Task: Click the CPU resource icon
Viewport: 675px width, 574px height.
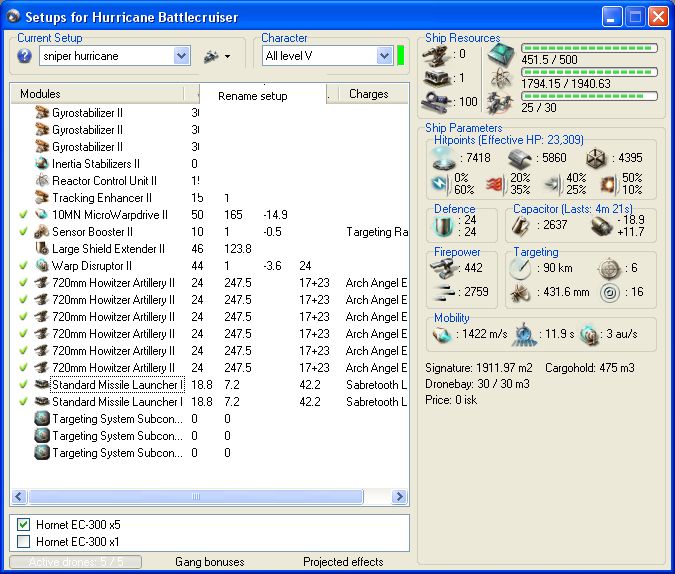Action: [499, 55]
